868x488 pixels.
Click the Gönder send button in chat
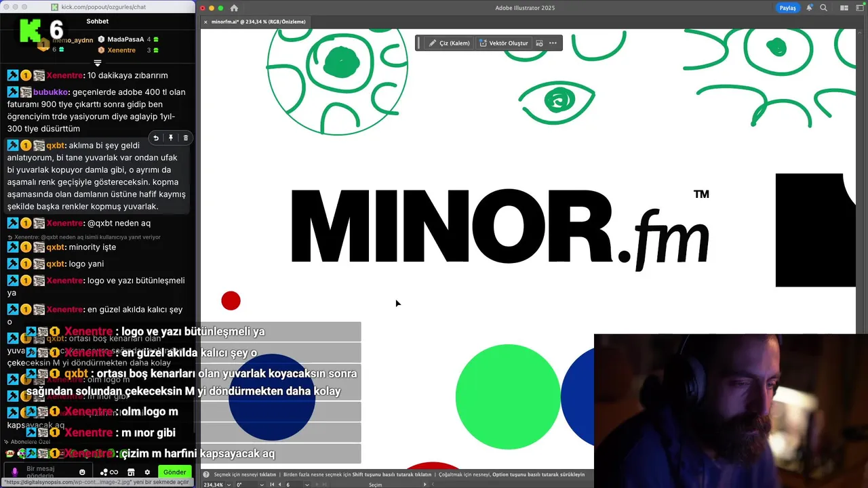coord(174,472)
